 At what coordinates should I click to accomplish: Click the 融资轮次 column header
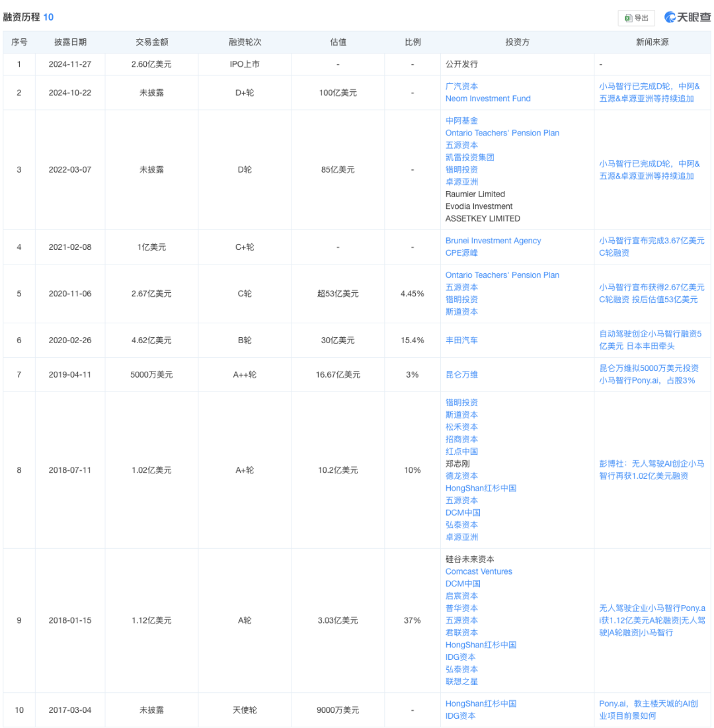pos(245,42)
